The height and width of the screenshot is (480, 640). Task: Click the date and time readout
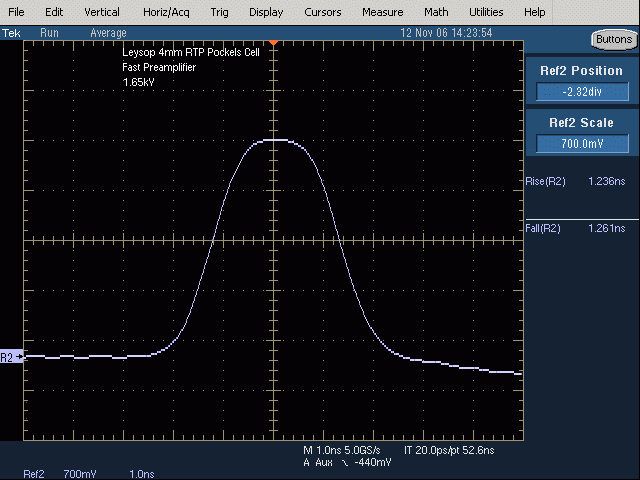[446, 33]
